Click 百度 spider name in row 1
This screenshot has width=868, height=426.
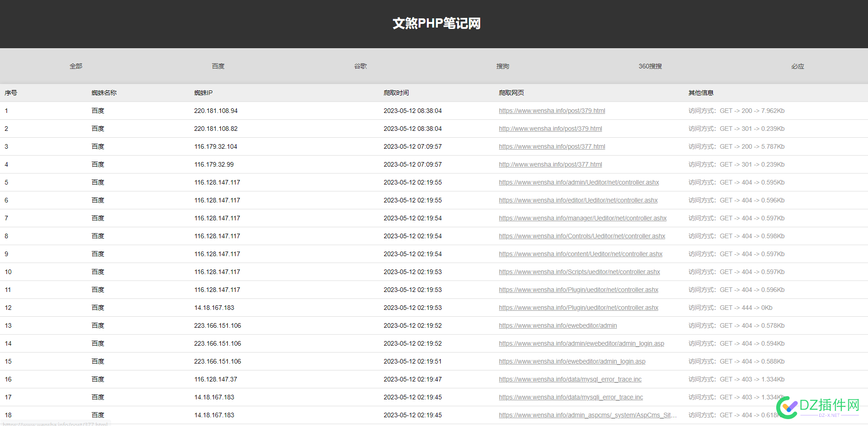[98, 111]
